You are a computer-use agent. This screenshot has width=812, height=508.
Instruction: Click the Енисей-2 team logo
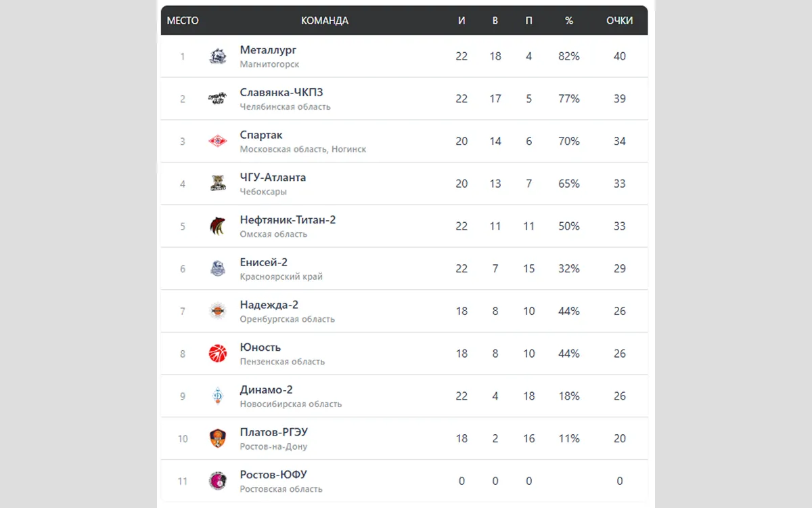point(217,269)
